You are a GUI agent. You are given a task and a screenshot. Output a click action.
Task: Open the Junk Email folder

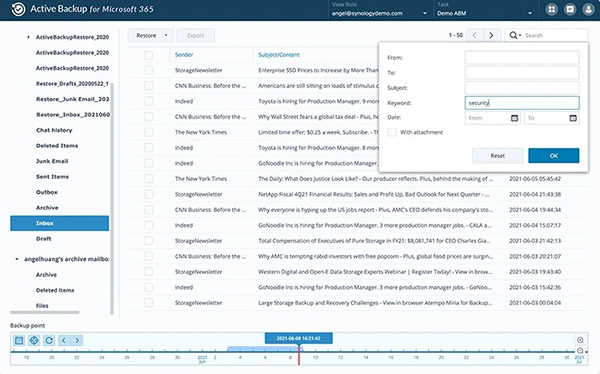point(52,161)
